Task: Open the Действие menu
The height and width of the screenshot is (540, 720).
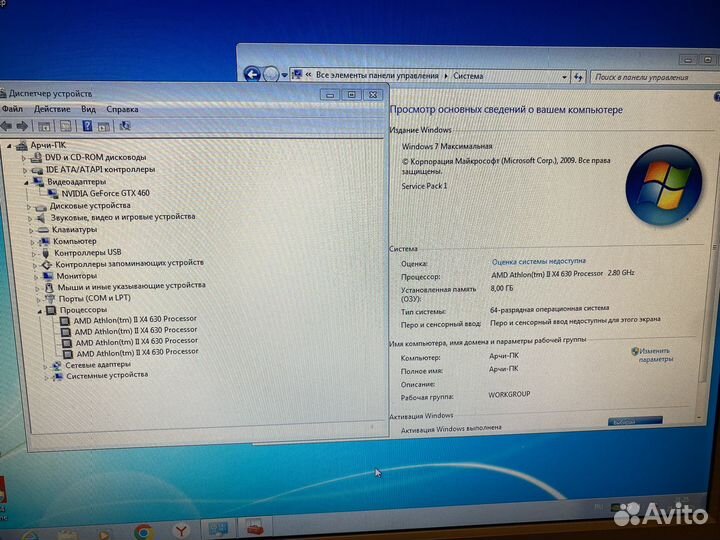Action: 52,109
